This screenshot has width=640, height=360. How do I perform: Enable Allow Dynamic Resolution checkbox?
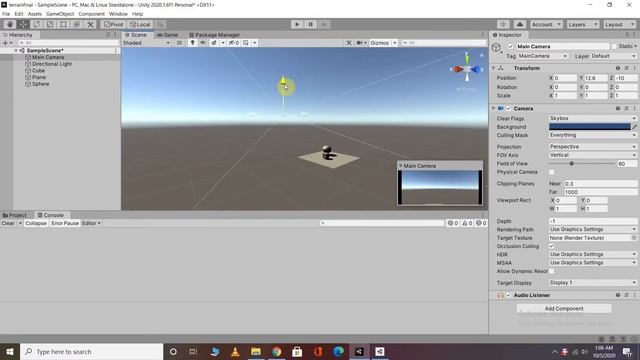[x=552, y=271]
